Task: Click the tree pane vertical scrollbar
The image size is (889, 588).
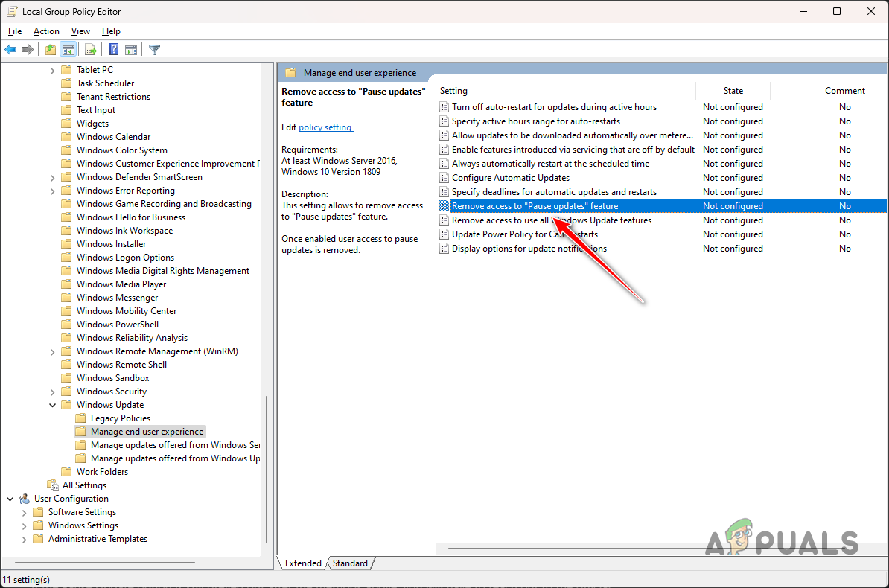Action: coord(267,470)
